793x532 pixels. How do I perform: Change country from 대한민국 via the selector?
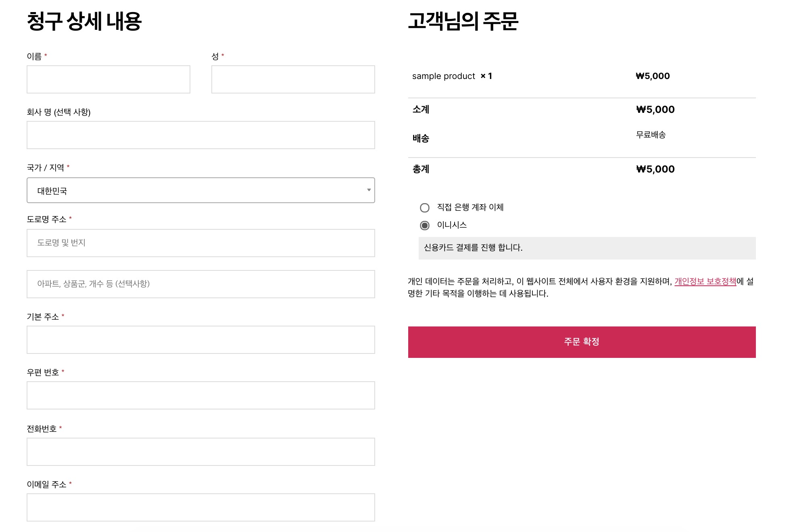200,190
